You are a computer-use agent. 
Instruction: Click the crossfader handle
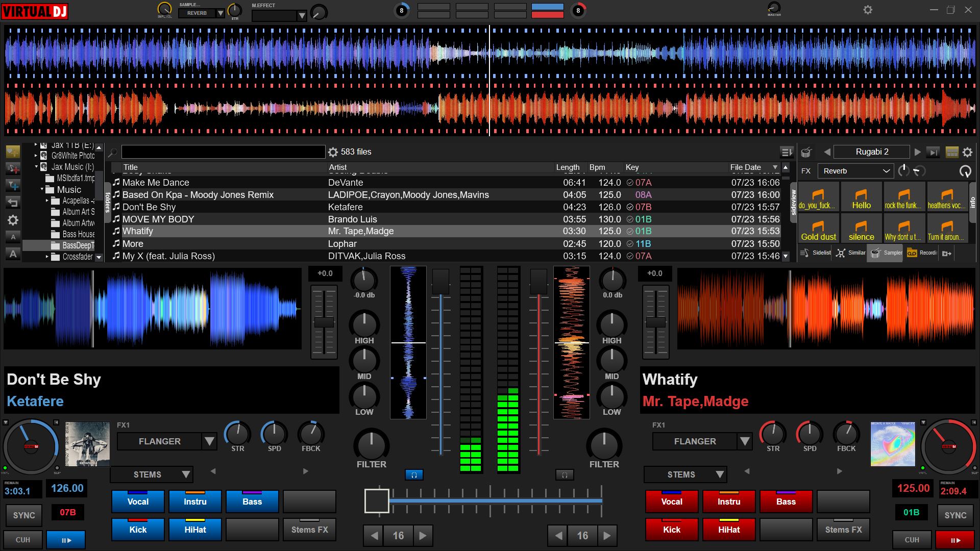[x=377, y=500]
